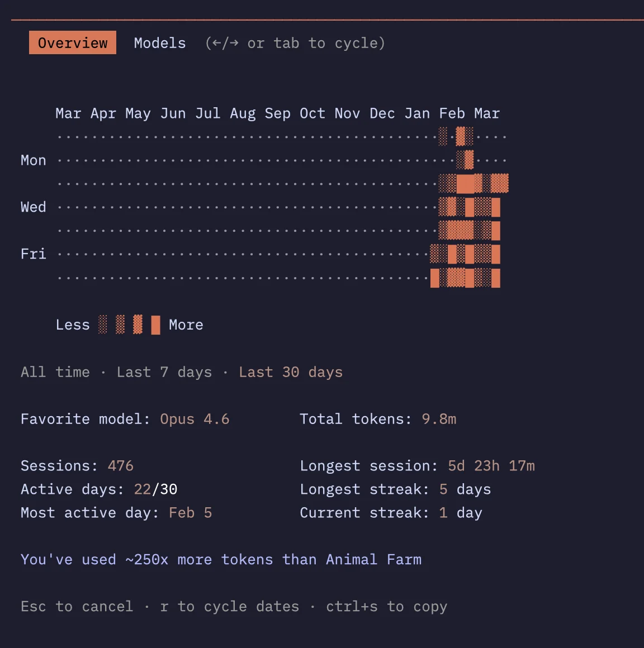The width and height of the screenshot is (644, 648).
Task: Click the second legend shade block
Action: coord(120,325)
